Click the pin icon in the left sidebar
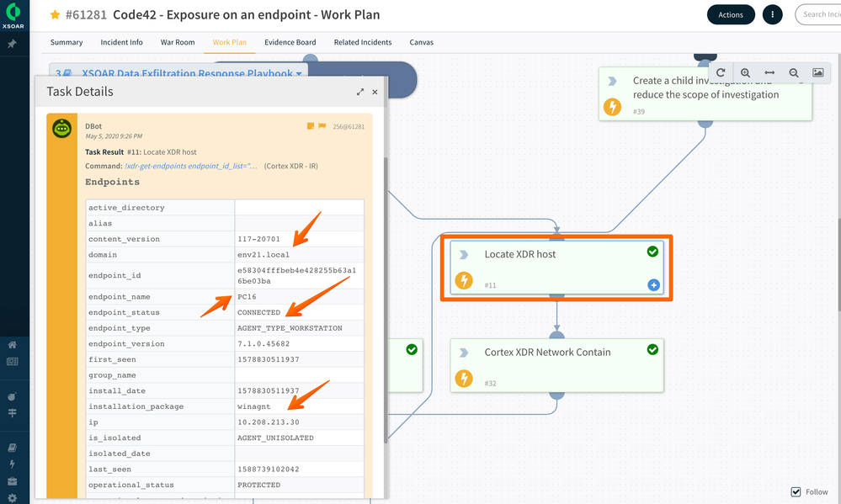 click(x=13, y=43)
